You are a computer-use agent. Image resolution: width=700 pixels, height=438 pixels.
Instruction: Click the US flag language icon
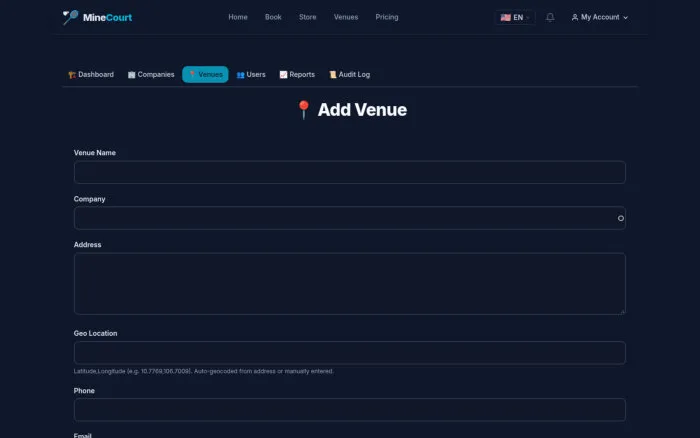pos(505,17)
